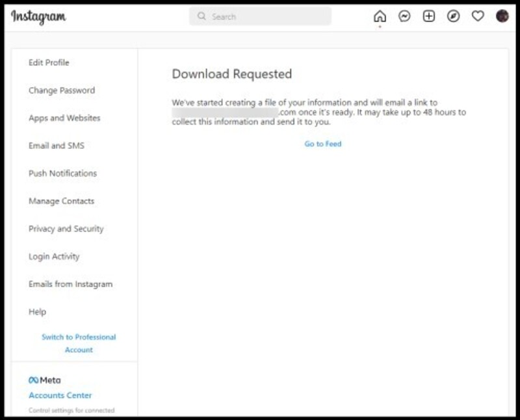Click the Meta logo
This screenshot has height=420, width=520.
pyautogui.click(x=44, y=380)
